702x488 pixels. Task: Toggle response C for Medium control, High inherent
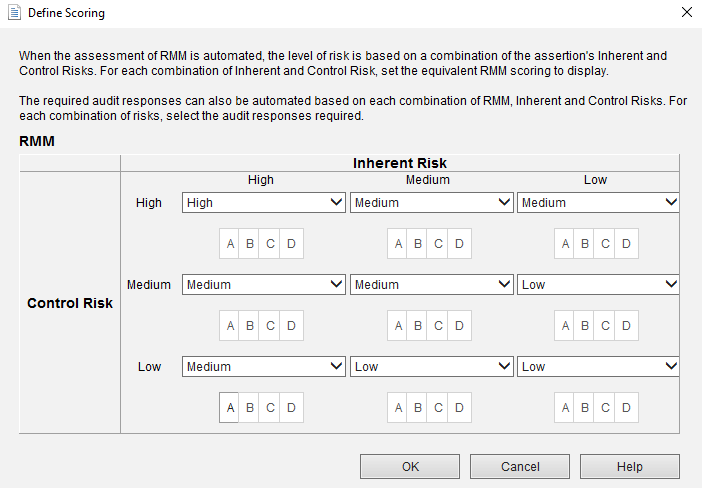(x=270, y=325)
